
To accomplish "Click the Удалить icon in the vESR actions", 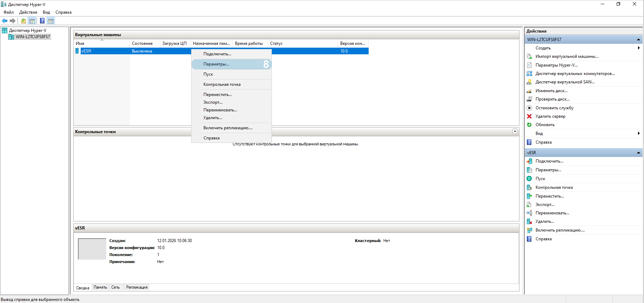I will tap(529, 221).
